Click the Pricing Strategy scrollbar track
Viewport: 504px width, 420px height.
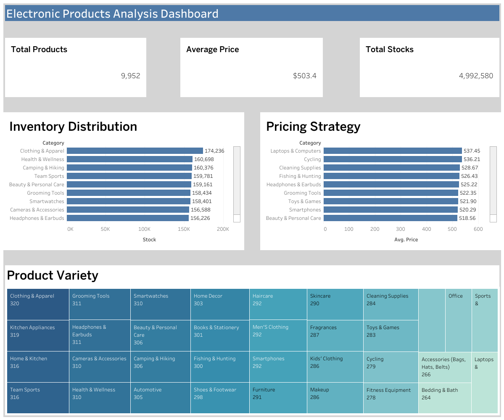pyautogui.click(x=493, y=184)
